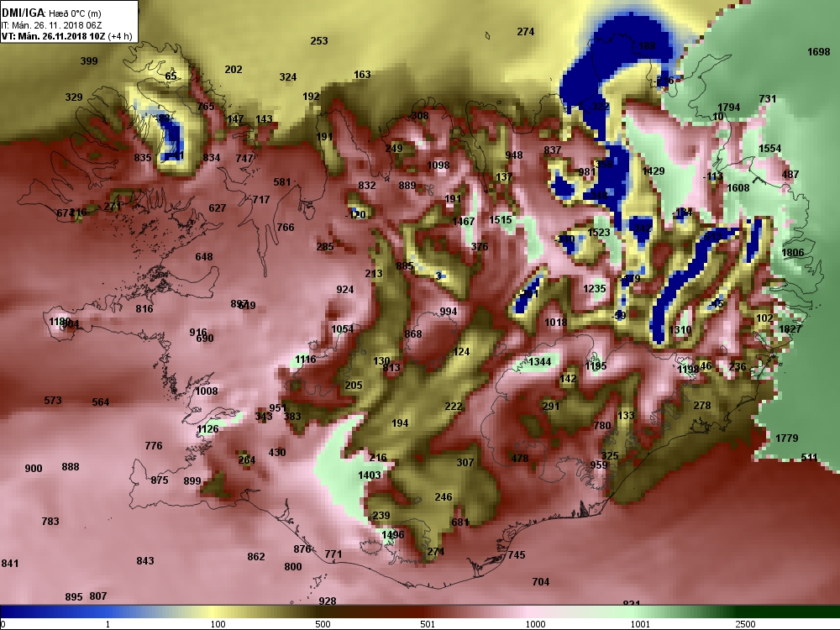
Task: Click the DMI/IGA title in the header box
Action: click(x=23, y=13)
